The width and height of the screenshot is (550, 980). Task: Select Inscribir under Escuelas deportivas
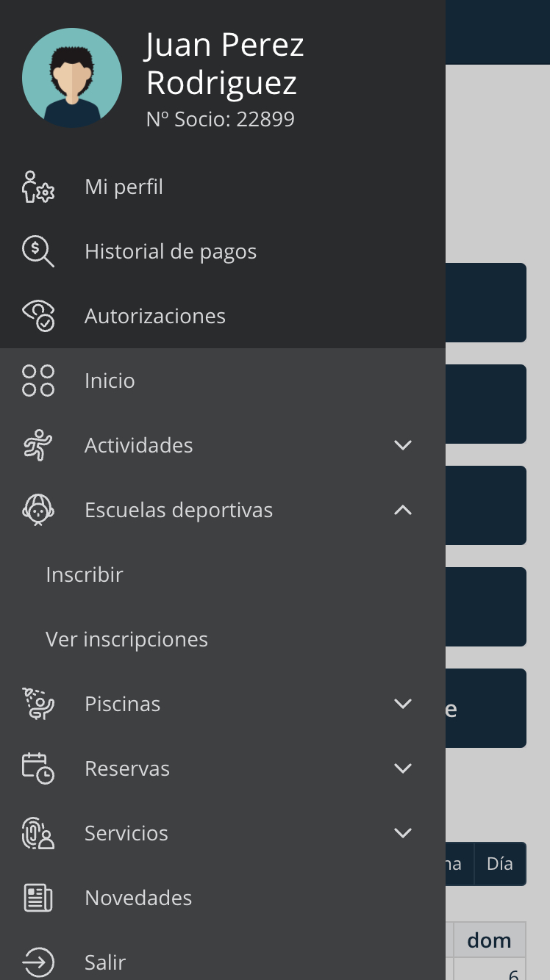pyautogui.click(x=85, y=574)
